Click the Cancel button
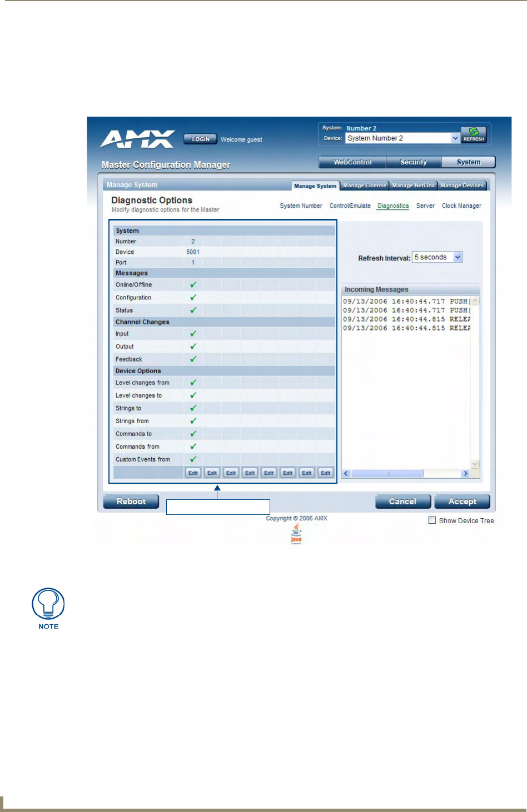Viewport: 527px width, 812px height. coord(402,502)
